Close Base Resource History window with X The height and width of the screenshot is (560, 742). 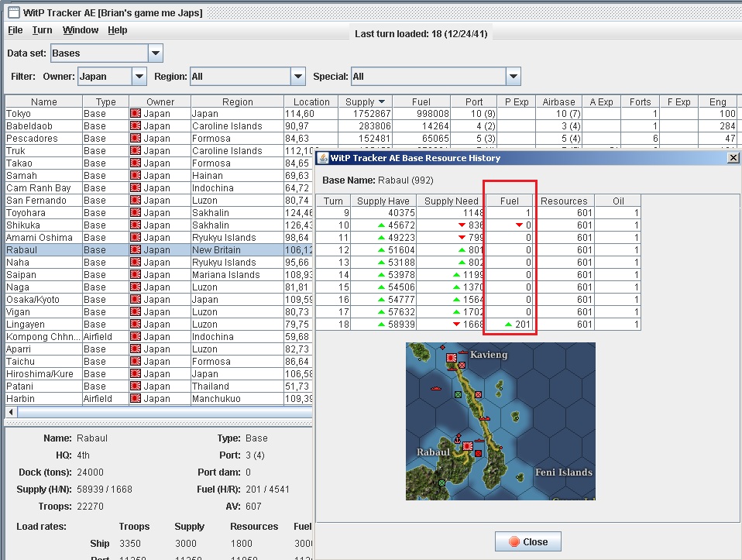tap(733, 158)
